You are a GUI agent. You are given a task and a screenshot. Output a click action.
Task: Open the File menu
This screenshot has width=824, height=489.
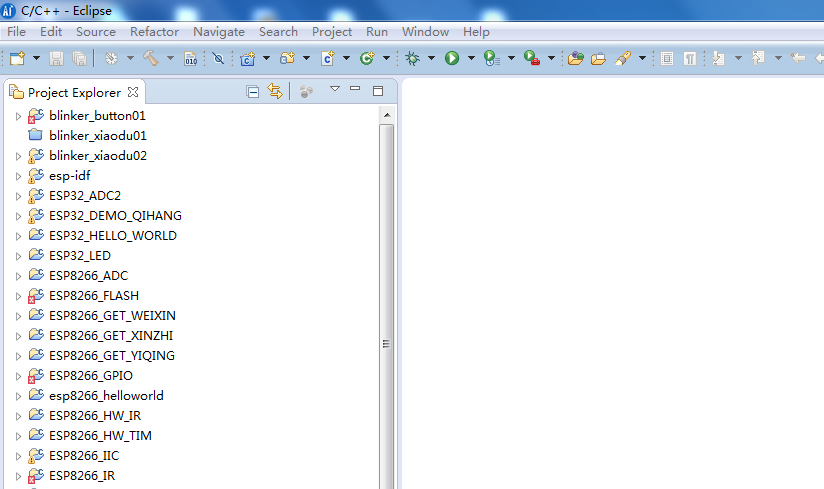(16, 32)
